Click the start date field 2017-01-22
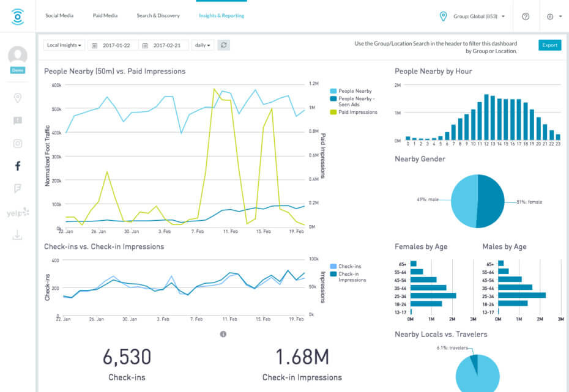The image size is (569, 392). [x=113, y=45]
